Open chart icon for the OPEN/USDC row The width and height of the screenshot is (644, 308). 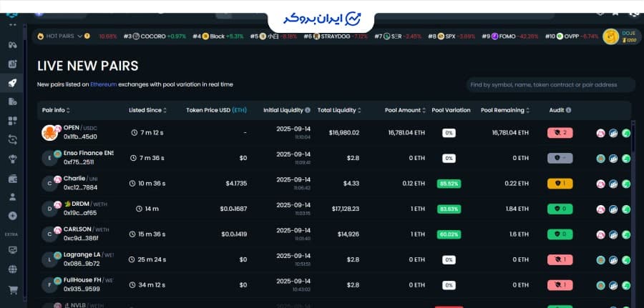click(x=613, y=133)
